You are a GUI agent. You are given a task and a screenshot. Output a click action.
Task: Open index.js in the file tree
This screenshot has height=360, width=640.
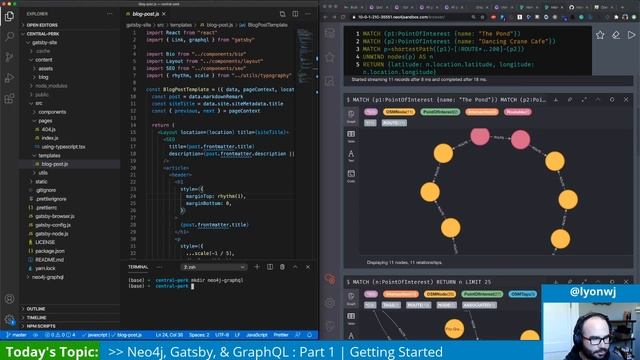pos(50,138)
